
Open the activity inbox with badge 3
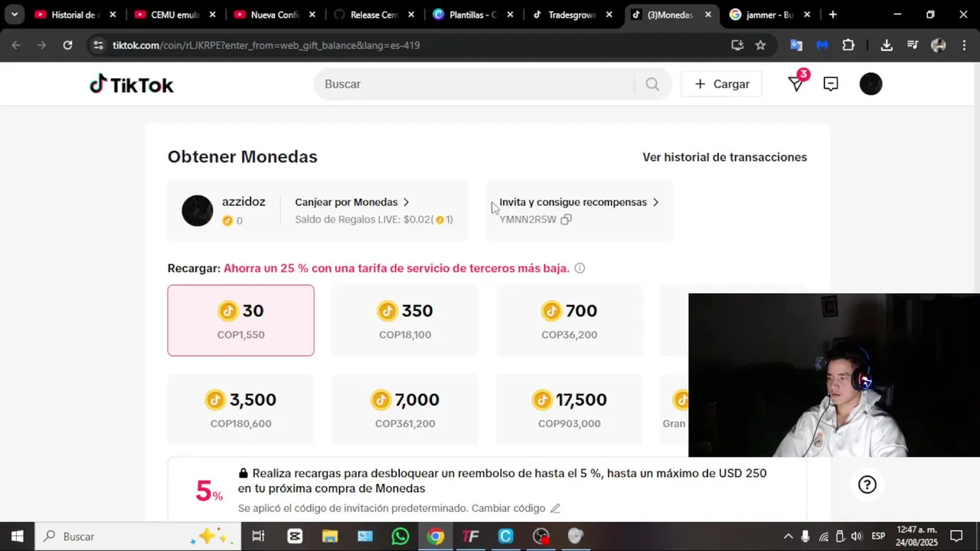796,83
